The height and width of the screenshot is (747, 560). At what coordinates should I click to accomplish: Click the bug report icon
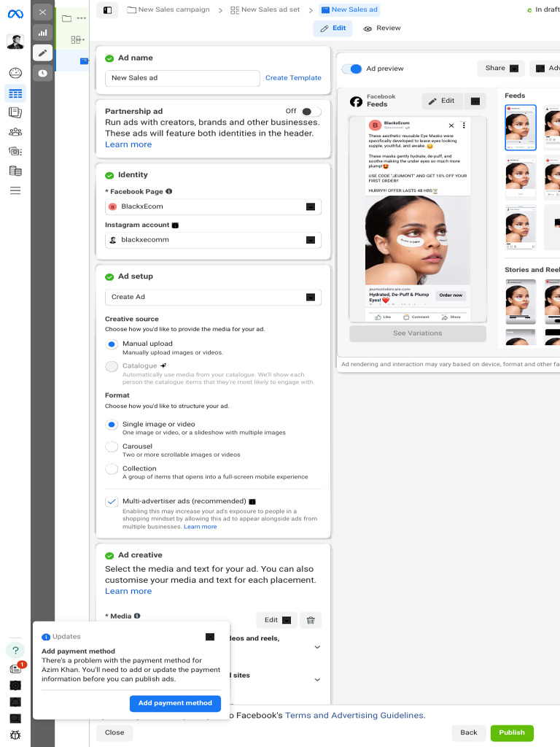tap(15, 735)
